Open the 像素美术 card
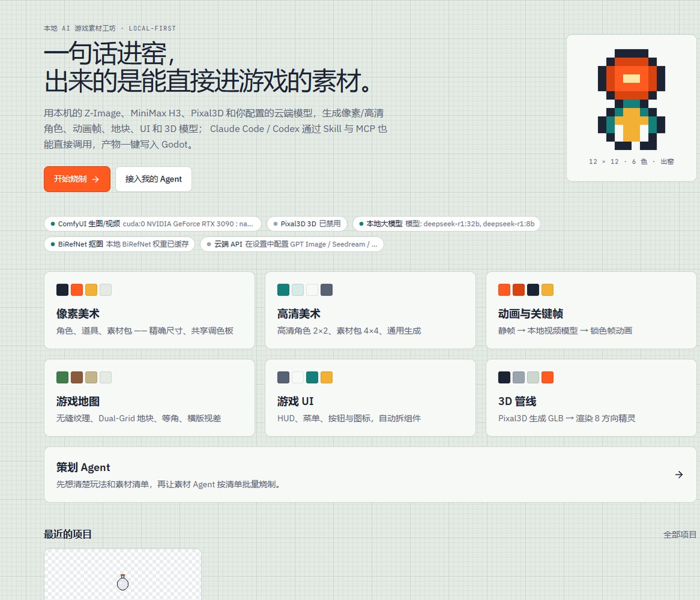The height and width of the screenshot is (600, 700). click(149, 310)
